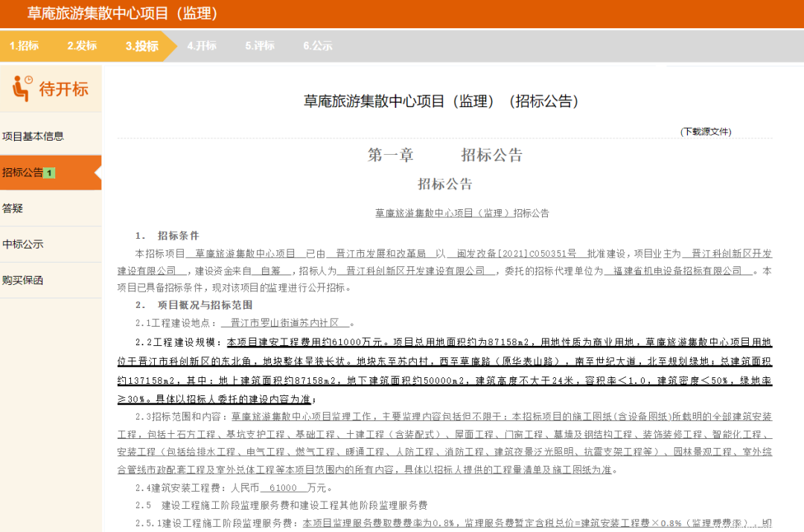Select 招标公告 sidebar item
Image resolution: width=804 pixels, height=532 pixels.
51,173
